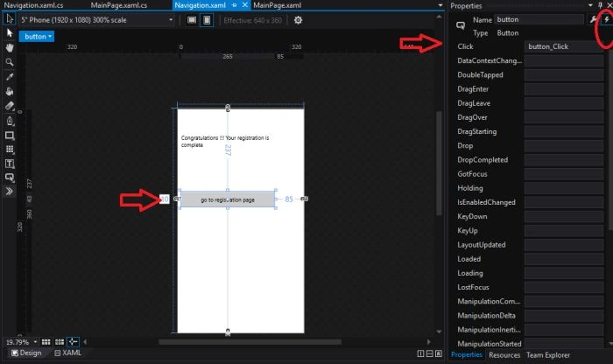This screenshot has width=613, height=364.
Task: Select the Grid layout panel tool
Action: point(10,150)
